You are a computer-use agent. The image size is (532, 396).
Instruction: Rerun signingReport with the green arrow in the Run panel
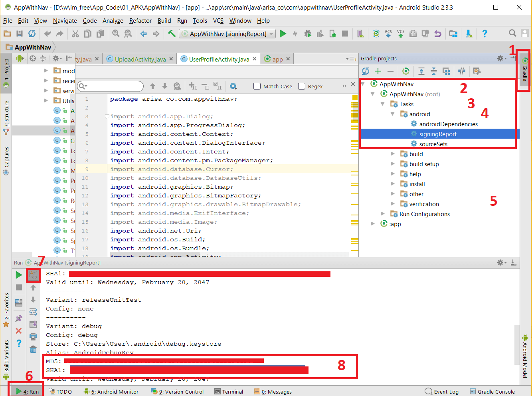(19, 275)
